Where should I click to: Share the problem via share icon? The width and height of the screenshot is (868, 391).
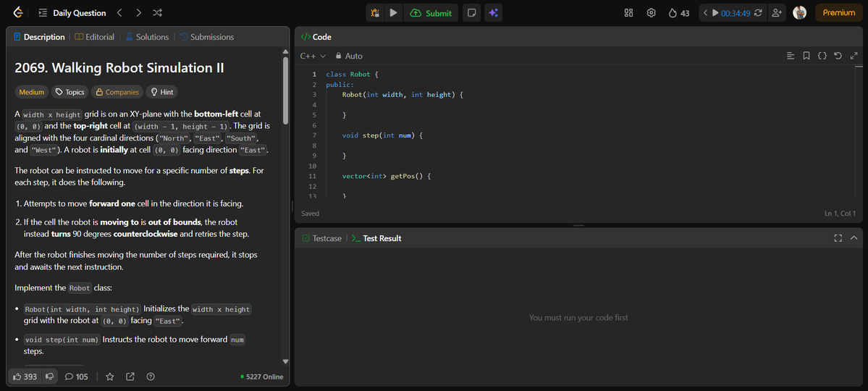pyautogui.click(x=130, y=377)
